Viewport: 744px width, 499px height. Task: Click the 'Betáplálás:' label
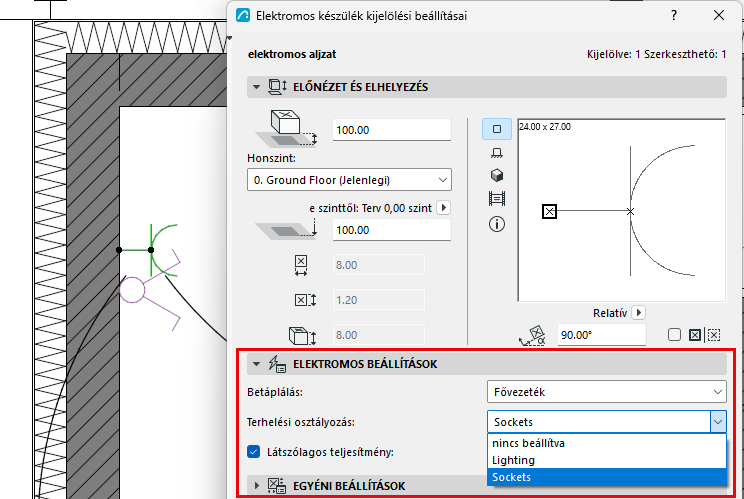click(275, 392)
